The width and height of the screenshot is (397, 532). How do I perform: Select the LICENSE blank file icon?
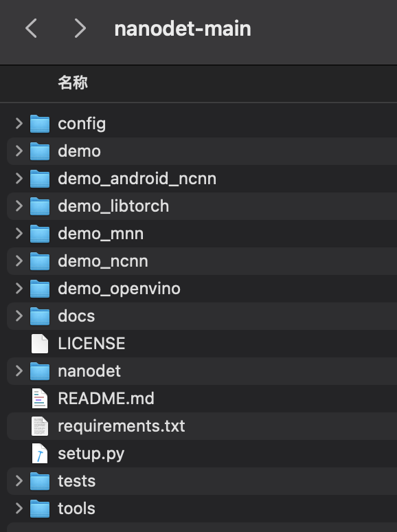point(40,344)
